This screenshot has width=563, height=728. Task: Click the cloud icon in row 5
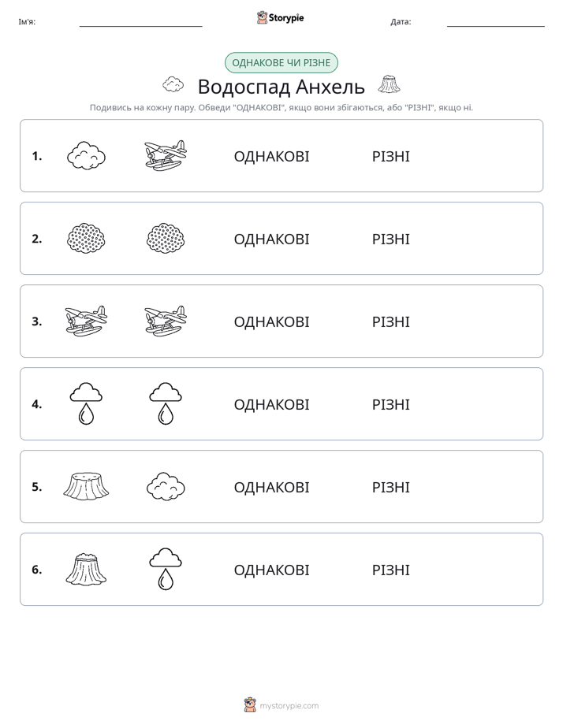tap(166, 487)
